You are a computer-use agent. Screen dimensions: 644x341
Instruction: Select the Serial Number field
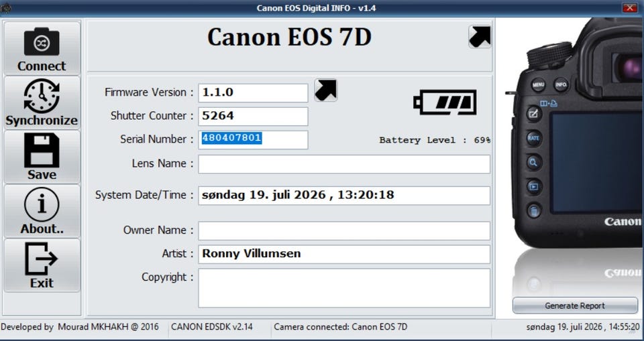(x=253, y=139)
